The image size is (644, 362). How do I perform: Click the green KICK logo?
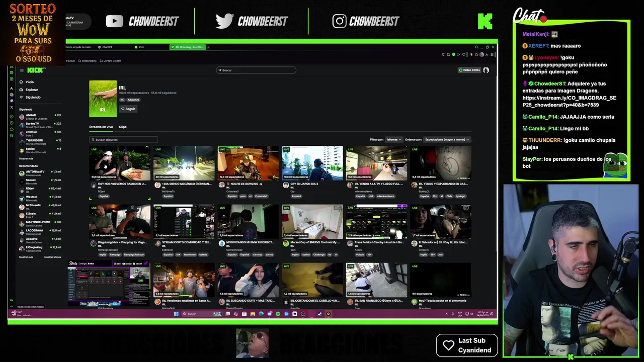[36, 70]
